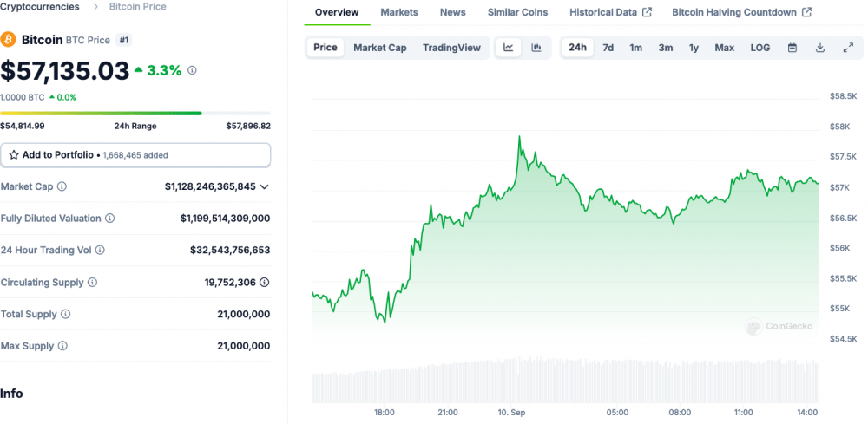Image resolution: width=868 pixels, height=424 pixels.
Task: Click the $1,128,246,365,845 market cap value
Action: click(210, 186)
